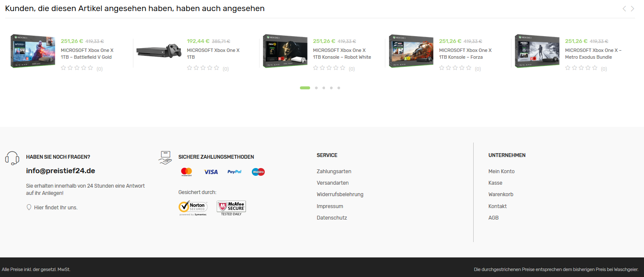
Task: Click star rating under the 192,44 € product
Action: 203,68
